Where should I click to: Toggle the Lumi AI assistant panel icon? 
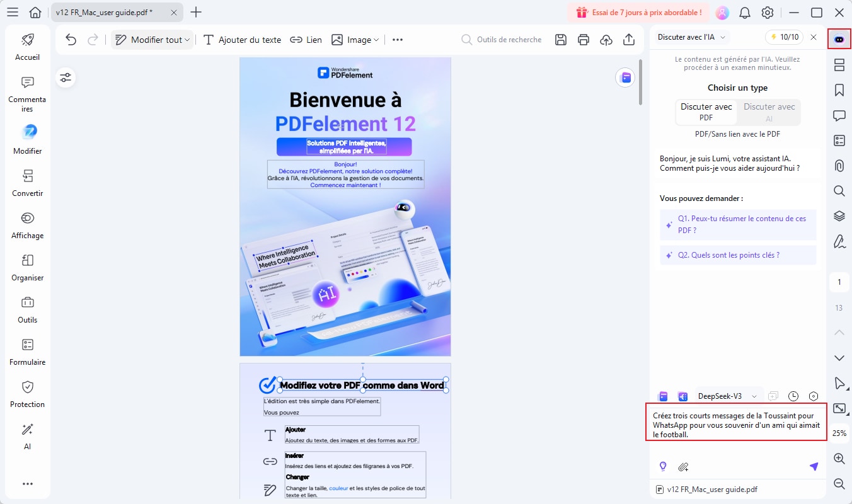point(839,39)
